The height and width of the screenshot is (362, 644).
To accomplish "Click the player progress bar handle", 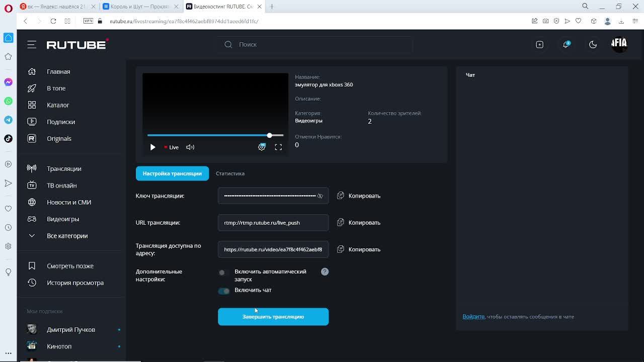I will click(x=269, y=135).
